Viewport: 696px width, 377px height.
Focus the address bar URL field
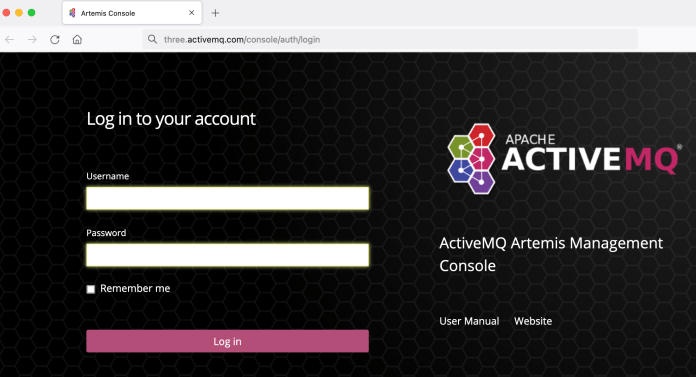(x=390, y=40)
